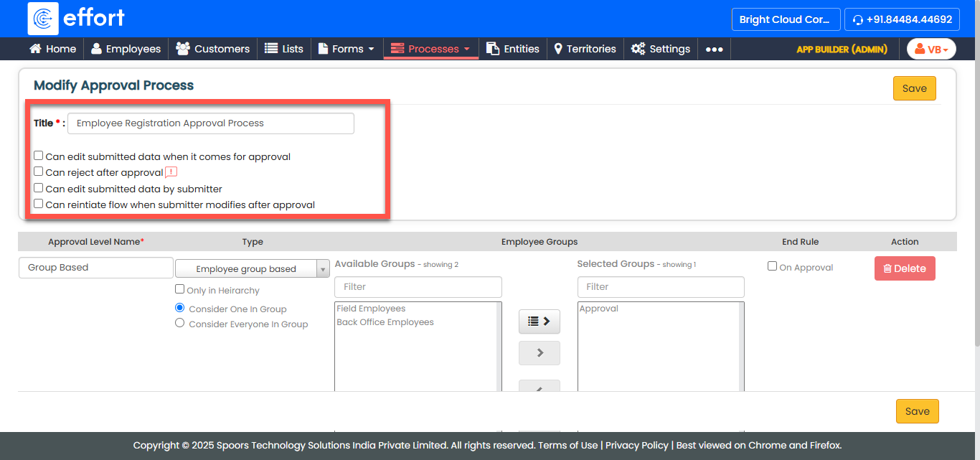The height and width of the screenshot is (460, 980).
Task: Click the three-dots more menu icon
Action: coord(714,49)
